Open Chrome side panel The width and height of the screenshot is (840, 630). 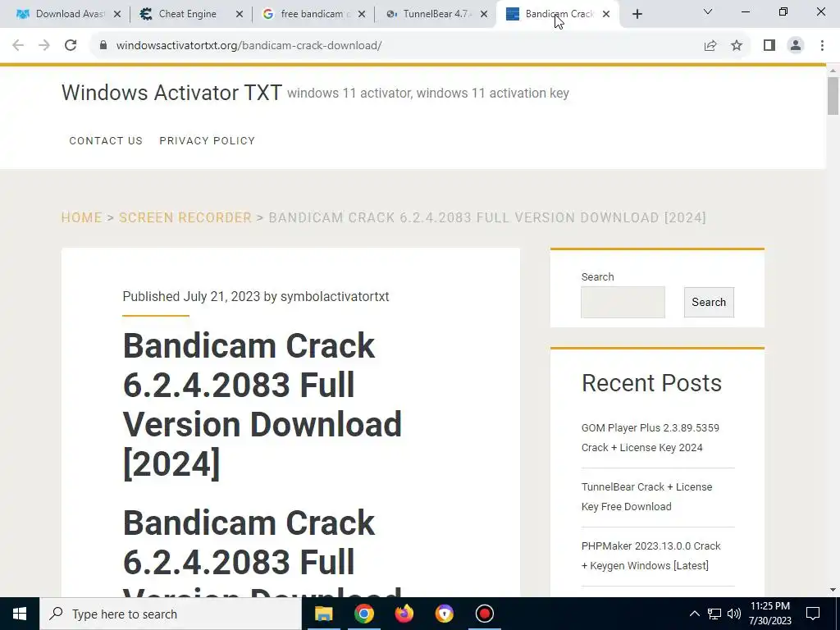pos(769,46)
